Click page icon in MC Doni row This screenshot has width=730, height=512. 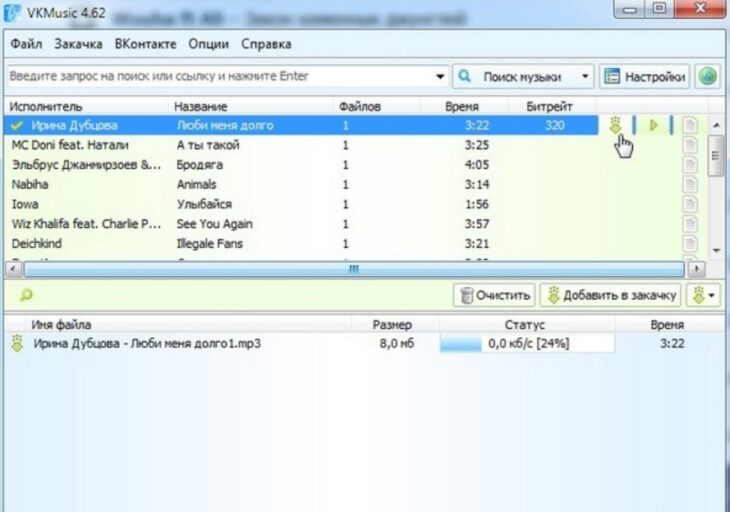(x=690, y=145)
